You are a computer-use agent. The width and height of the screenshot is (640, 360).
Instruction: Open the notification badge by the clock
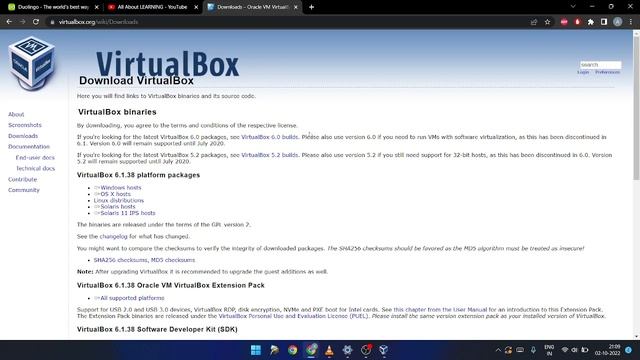tap(629, 350)
